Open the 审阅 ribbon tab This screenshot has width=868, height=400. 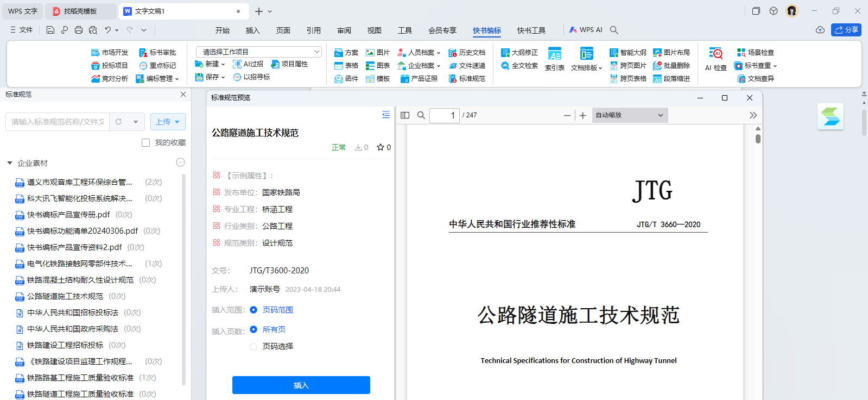(x=344, y=30)
